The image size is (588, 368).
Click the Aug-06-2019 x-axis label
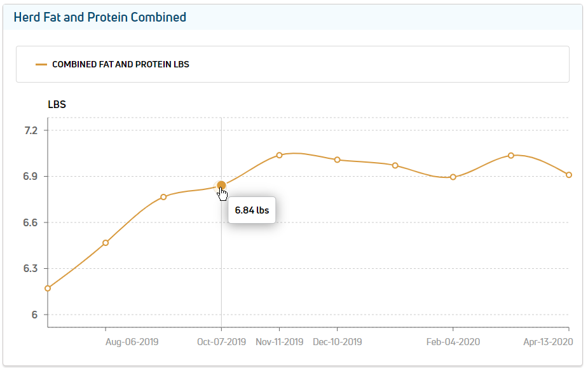(132, 342)
